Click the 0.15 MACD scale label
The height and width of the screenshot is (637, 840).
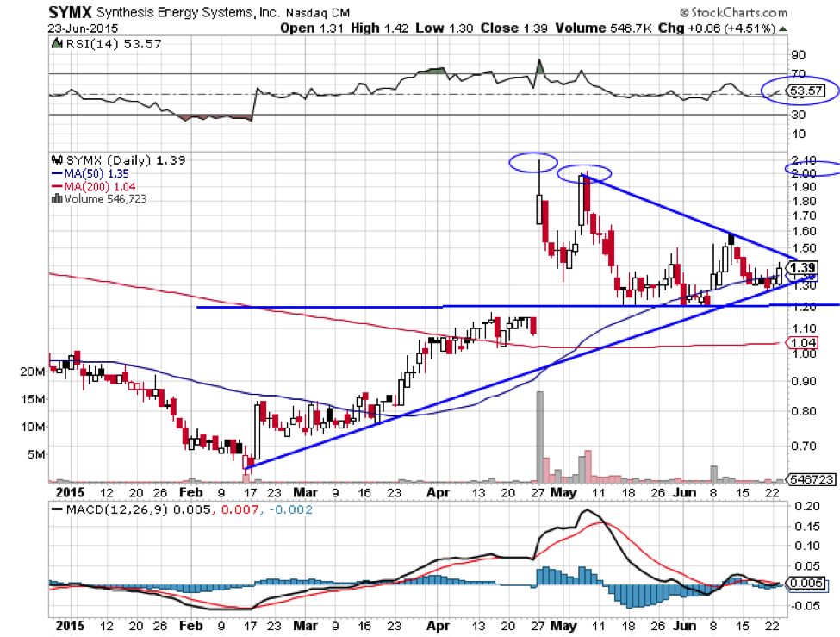806,527
